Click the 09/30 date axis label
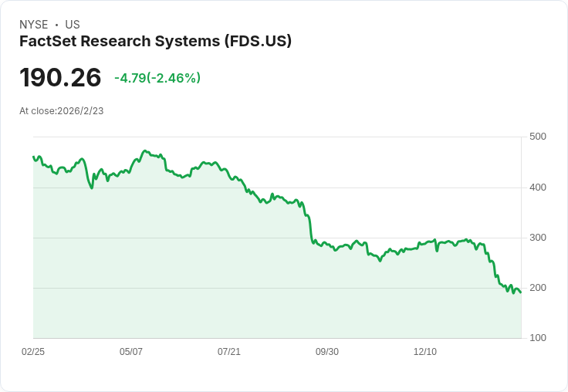 (327, 351)
